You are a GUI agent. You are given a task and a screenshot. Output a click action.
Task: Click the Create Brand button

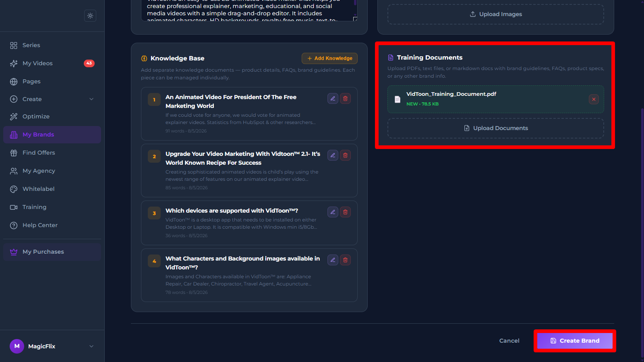coord(575,341)
